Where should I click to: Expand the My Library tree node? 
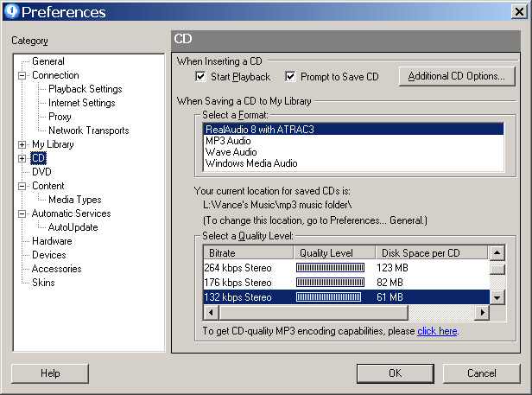22,144
